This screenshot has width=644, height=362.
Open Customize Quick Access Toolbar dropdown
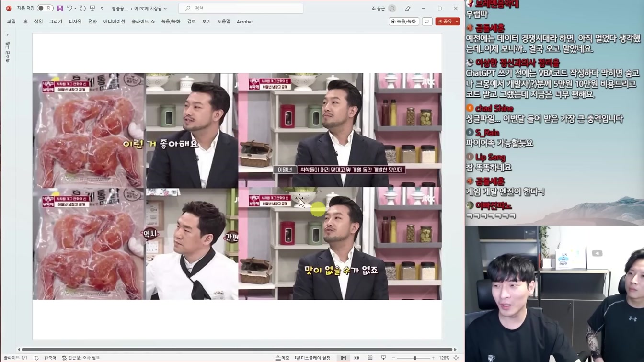102,8
